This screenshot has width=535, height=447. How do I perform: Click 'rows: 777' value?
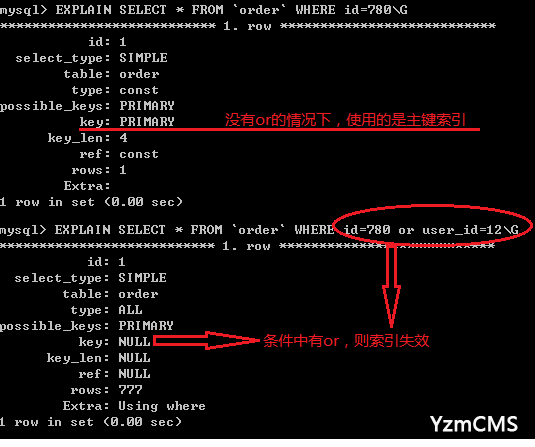tap(130, 390)
